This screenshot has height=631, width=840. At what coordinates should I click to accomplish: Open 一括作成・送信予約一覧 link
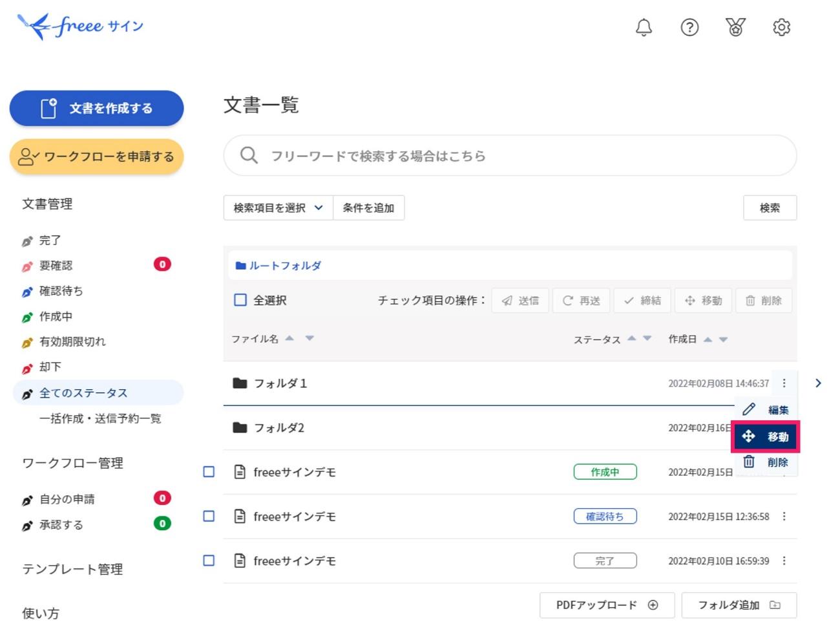click(x=100, y=418)
